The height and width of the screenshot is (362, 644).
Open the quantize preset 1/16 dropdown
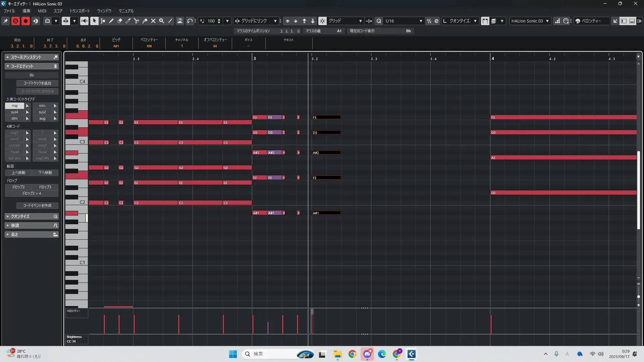pos(421,21)
